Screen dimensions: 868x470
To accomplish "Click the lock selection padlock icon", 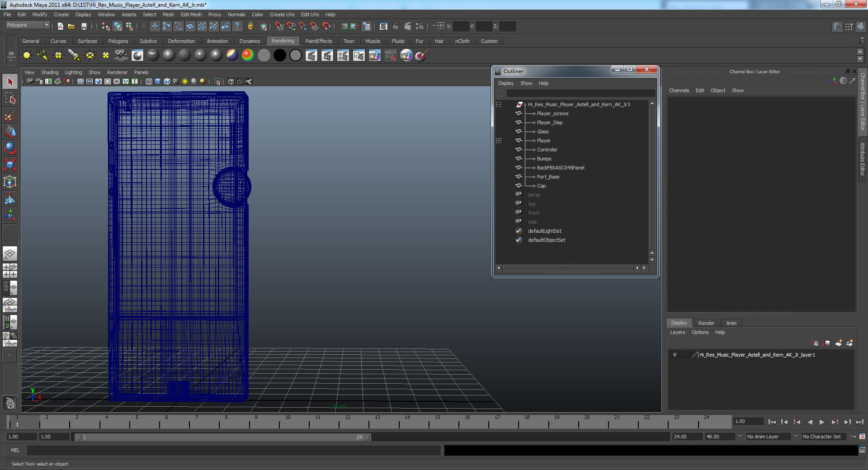I will (x=250, y=26).
